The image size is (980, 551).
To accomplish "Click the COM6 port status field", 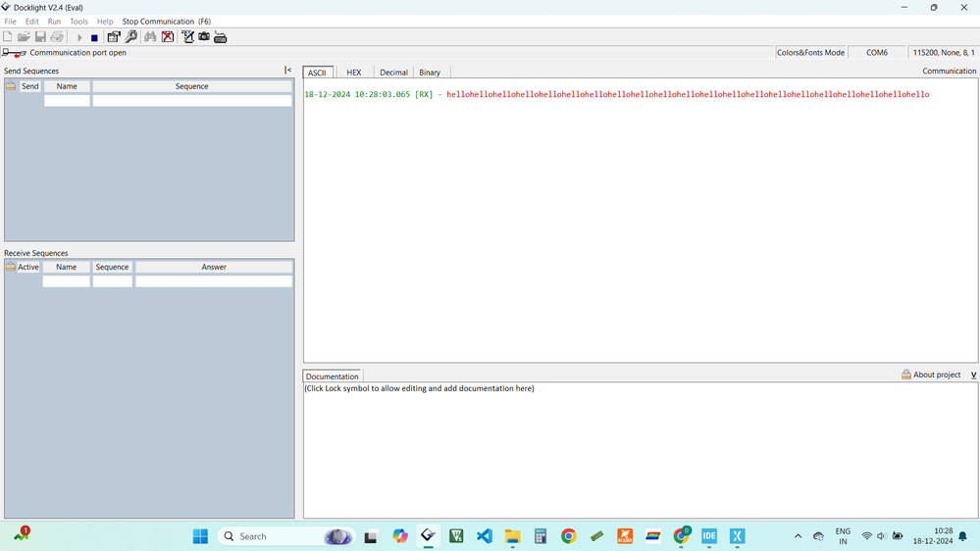I will tap(877, 53).
